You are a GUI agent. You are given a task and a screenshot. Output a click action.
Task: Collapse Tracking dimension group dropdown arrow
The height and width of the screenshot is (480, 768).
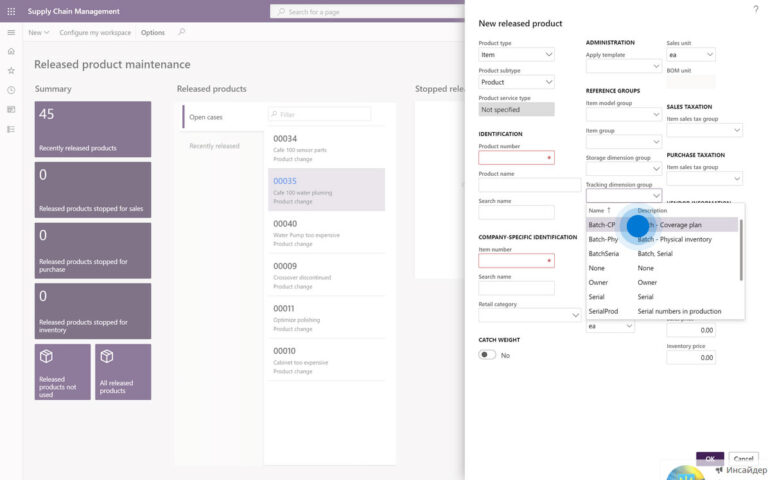point(656,196)
